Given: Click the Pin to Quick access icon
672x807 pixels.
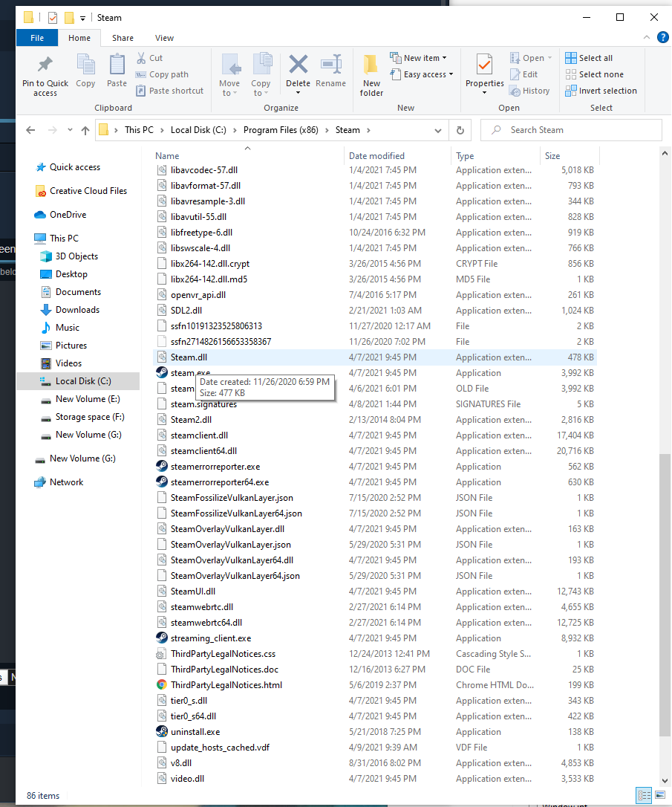Looking at the screenshot, I should pyautogui.click(x=45, y=65).
